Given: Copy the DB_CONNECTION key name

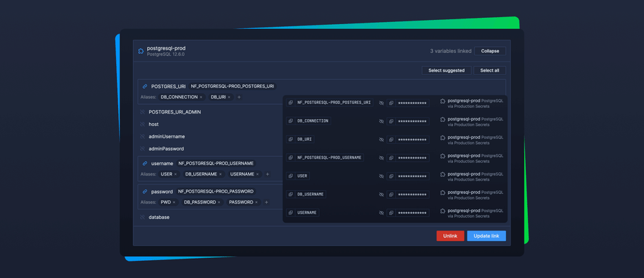Looking at the screenshot, I should click(x=290, y=121).
